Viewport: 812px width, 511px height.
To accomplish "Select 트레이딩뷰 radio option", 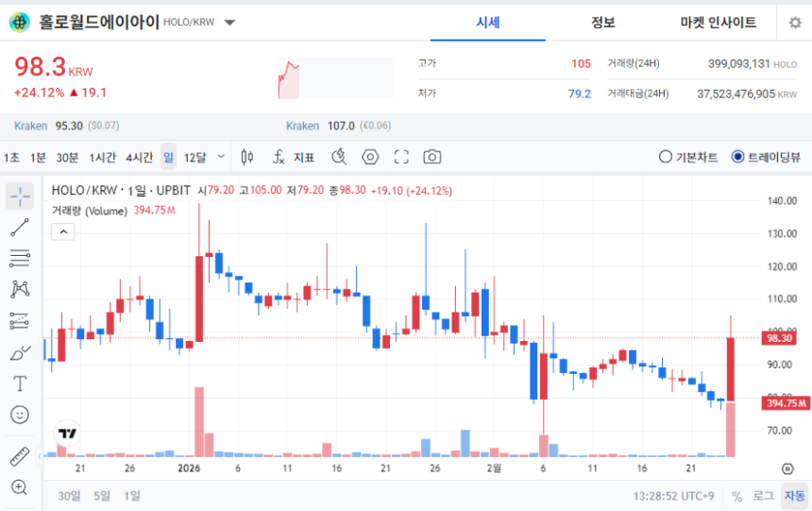I will coord(766,157).
